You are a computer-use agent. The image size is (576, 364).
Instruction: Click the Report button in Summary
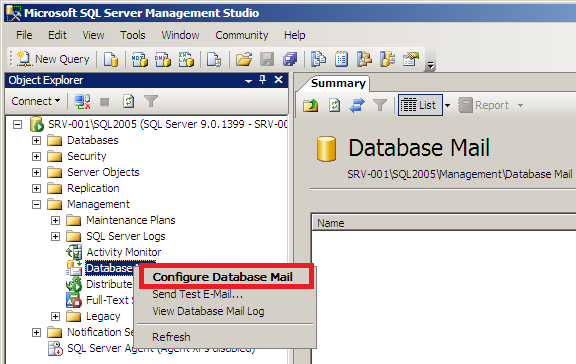(483, 105)
